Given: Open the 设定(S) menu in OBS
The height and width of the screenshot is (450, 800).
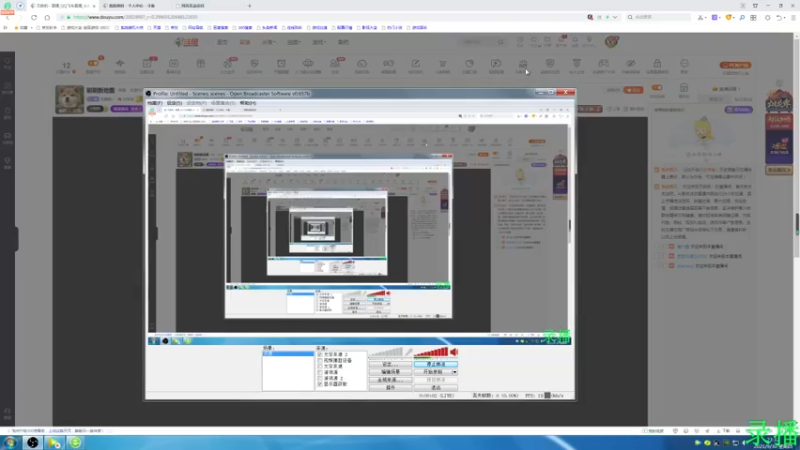Looking at the screenshot, I should click(x=174, y=103).
